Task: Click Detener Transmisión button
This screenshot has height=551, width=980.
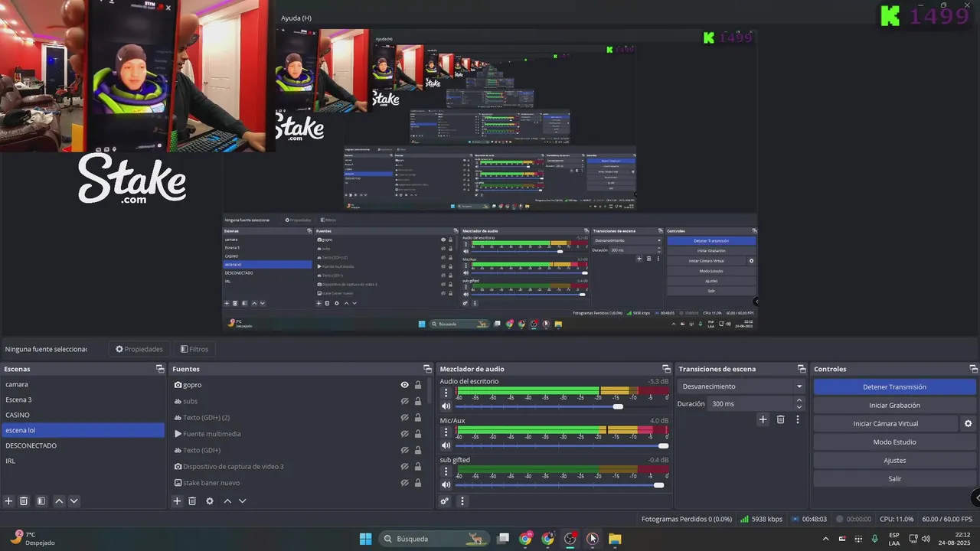Action: point(894,386)
